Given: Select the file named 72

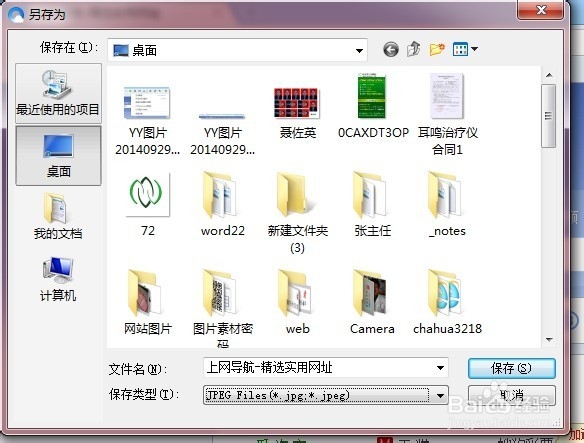Looking at the screenshot, I should (x=147, y=204).
